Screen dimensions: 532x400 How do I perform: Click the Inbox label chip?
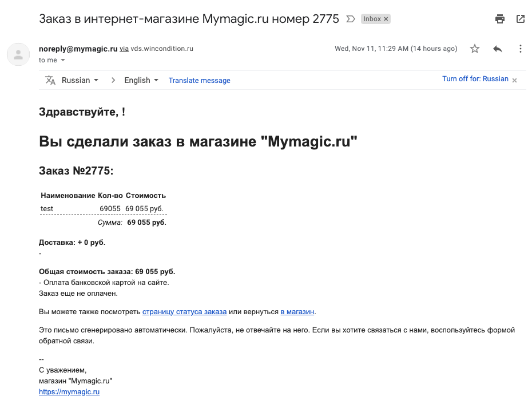click(x=373, y=18)
